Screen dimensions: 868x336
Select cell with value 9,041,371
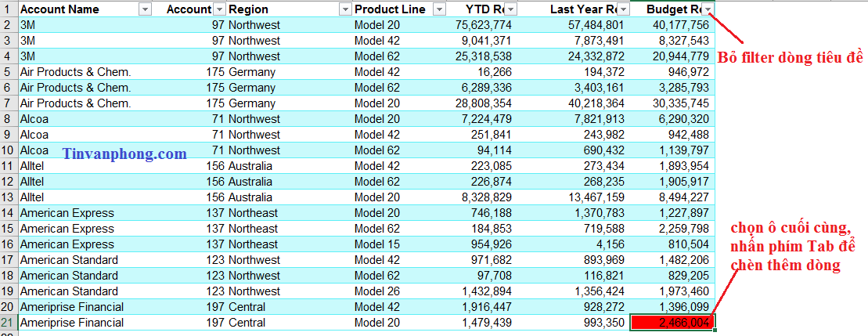point(483,41)
